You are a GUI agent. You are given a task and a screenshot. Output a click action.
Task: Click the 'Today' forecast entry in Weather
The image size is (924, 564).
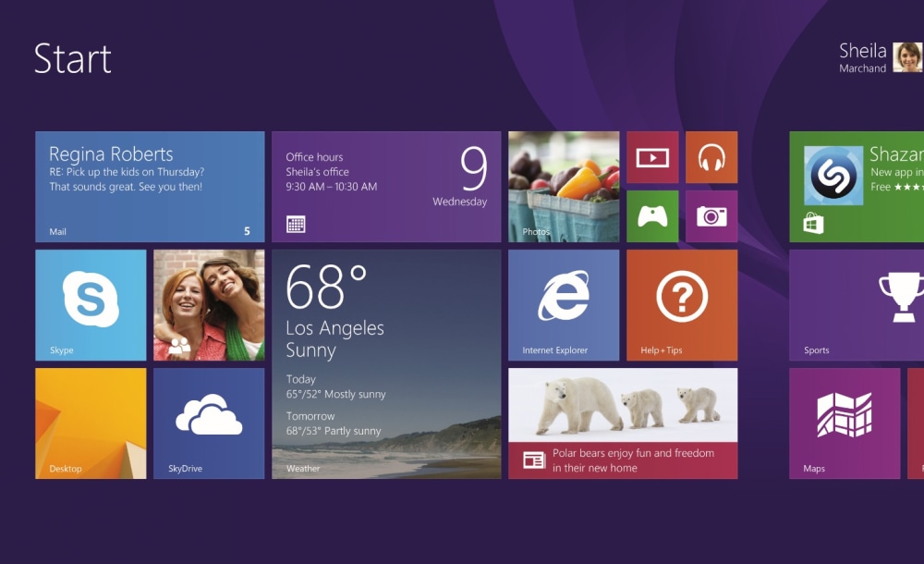(x=336, y=386)
